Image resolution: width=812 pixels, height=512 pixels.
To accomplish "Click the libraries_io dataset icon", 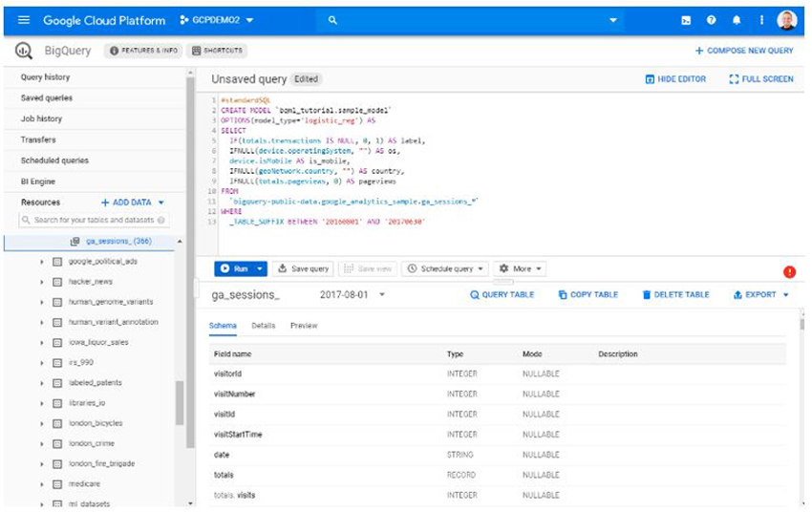I will pyautogui.click(x=57, y=403).
